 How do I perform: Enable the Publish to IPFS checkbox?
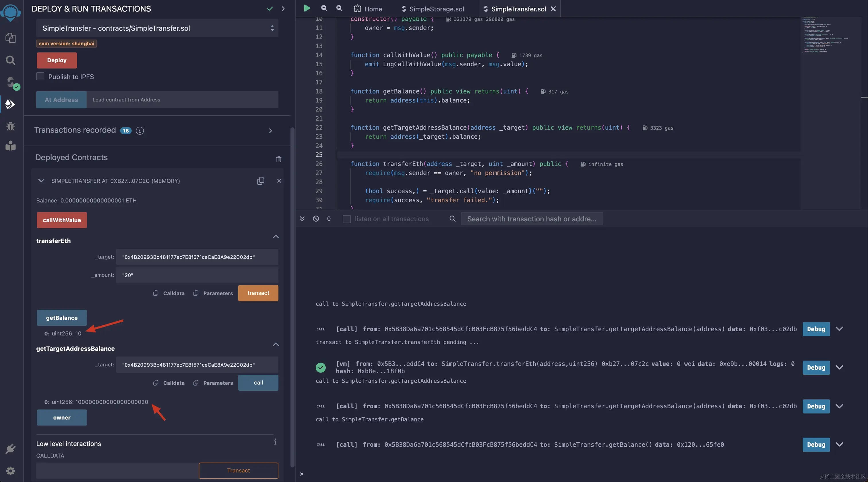[40, 77]
